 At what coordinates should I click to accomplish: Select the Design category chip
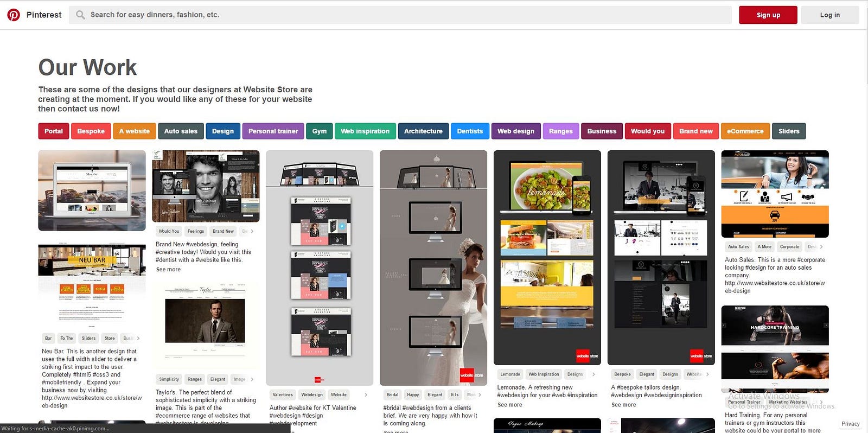[223, 131]
